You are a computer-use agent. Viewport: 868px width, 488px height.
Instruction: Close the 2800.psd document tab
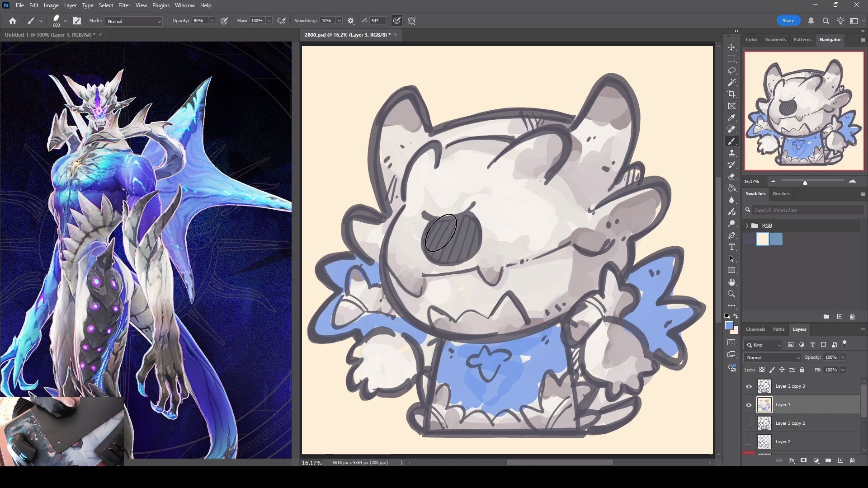[396, 35]
